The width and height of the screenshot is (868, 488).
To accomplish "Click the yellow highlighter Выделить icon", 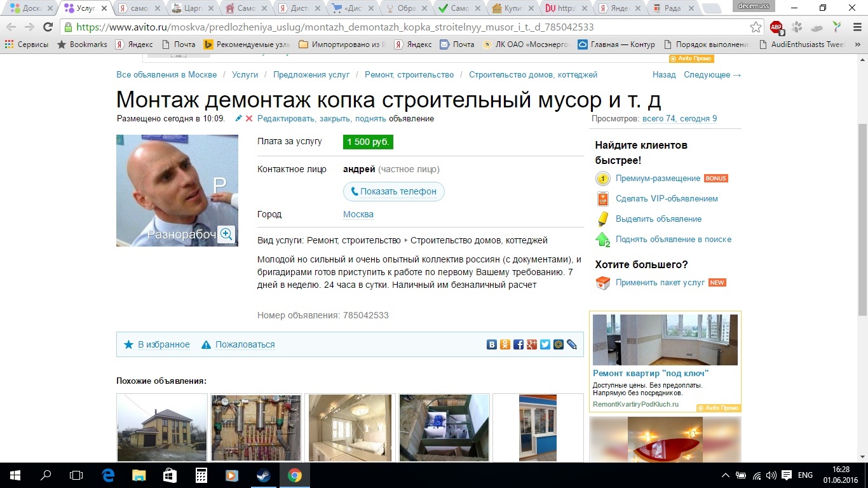I will coord(602,219).
